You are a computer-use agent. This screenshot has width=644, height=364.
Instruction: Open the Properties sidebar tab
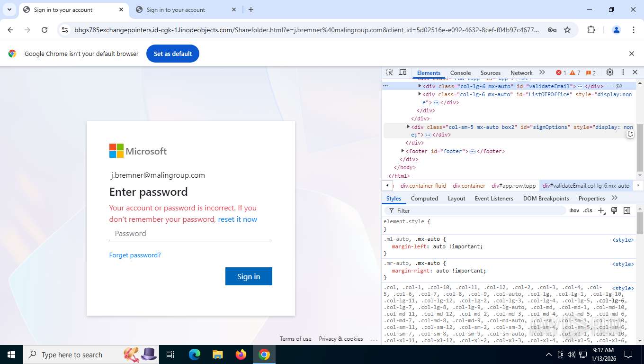coord(591,199)
